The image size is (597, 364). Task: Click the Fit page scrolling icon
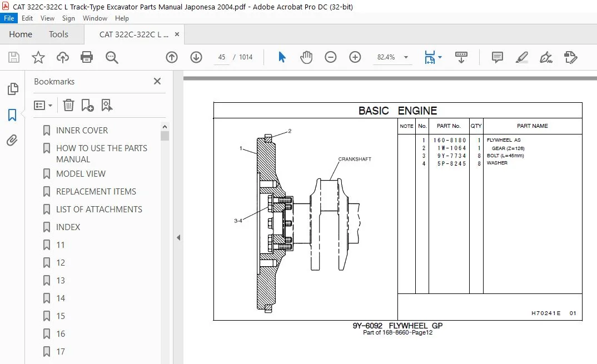point(430,57)
